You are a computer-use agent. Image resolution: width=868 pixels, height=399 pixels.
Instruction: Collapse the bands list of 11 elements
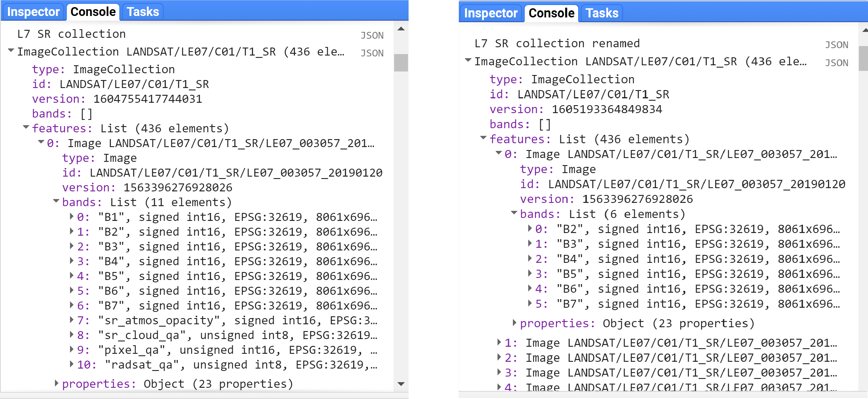coord(56,201)
